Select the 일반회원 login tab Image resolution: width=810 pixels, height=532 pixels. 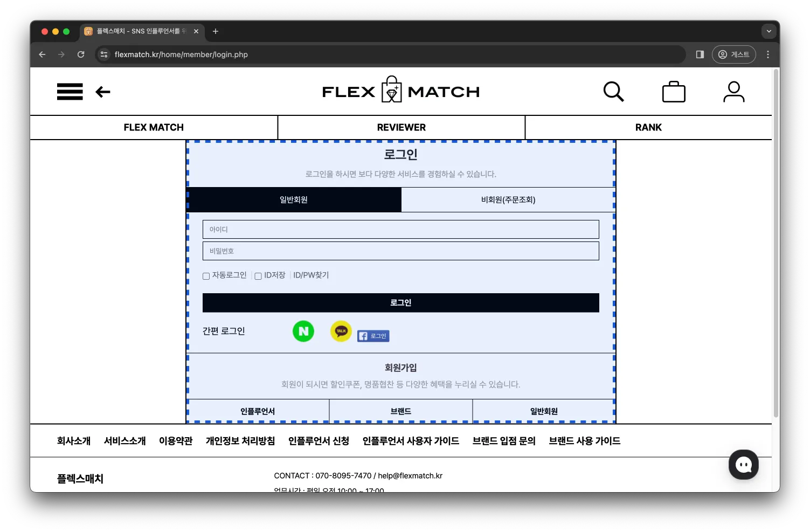tap(294, 199)
